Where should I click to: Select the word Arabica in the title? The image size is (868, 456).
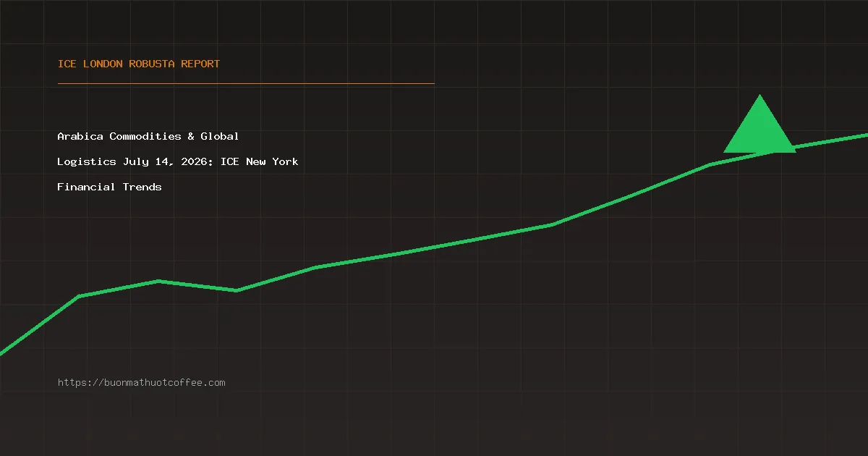(80, 136)
